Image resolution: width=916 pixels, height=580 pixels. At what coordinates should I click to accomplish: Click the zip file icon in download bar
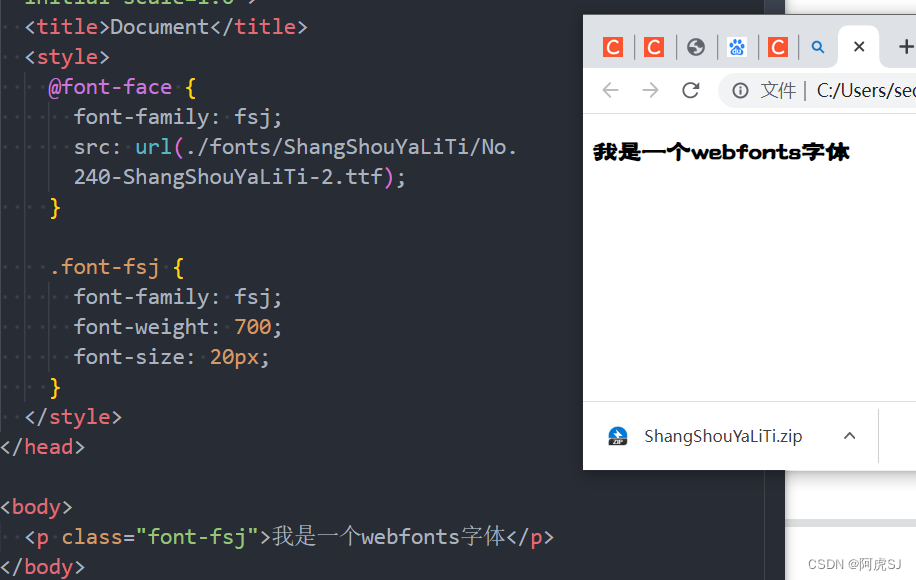coord(617,436)
